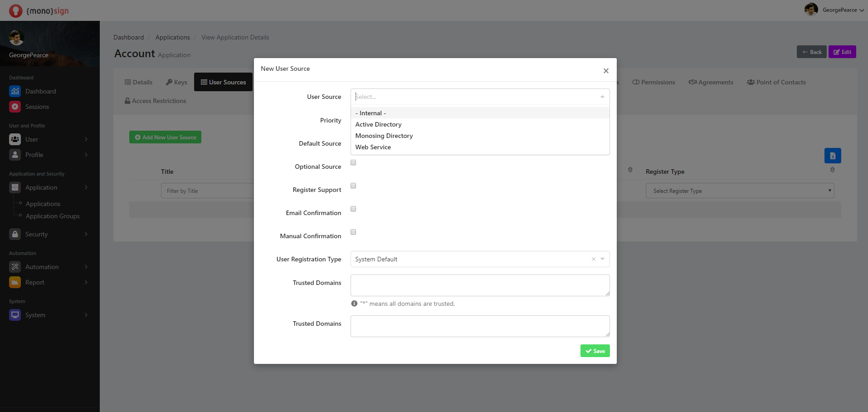Screen dimensions: 868x412
Task: Open the Dashboard sidebar icon
Action: click(15, 91)
